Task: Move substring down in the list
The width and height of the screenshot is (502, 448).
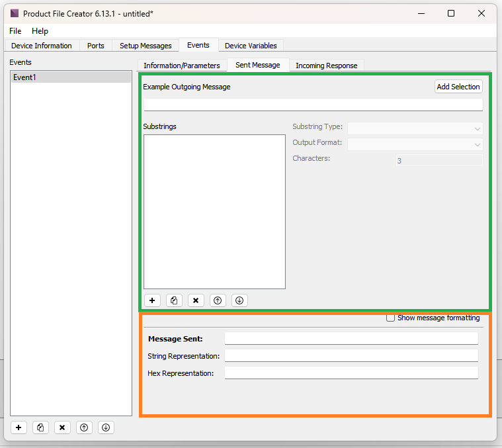Action: coord(239,300)
